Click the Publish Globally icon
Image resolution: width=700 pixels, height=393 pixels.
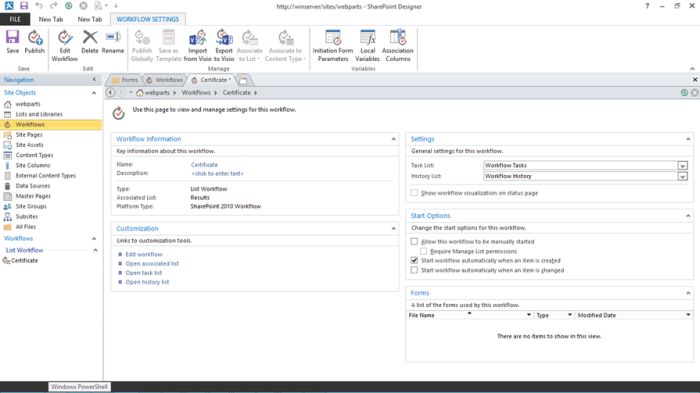142,46
